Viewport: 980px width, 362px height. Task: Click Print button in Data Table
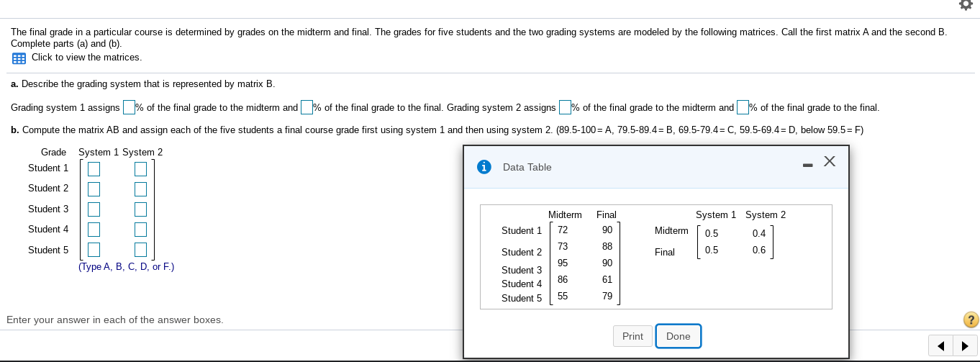(632, 336)
